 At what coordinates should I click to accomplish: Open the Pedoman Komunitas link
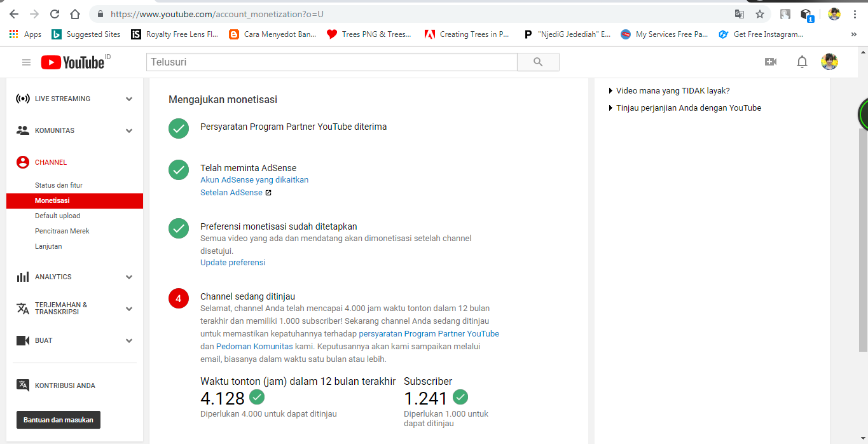[x=254, y=347]
